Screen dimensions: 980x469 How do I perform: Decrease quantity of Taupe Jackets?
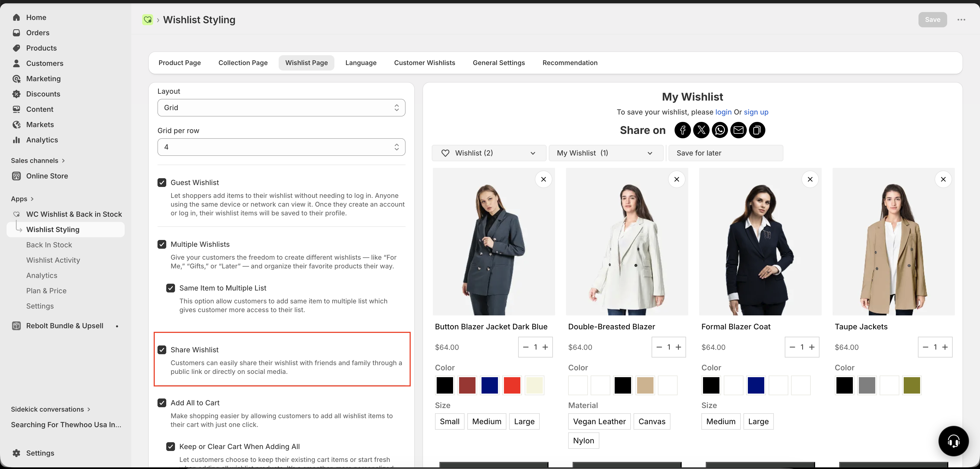point(926,347)
